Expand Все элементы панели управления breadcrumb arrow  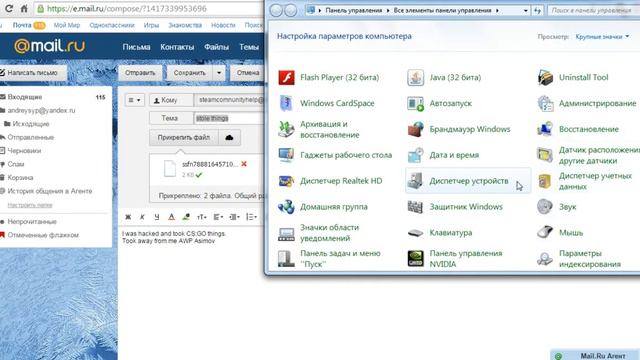coord(497,10)
